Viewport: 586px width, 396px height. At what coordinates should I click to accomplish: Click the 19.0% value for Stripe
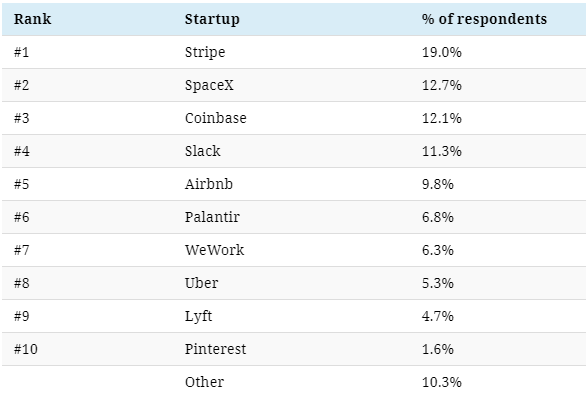pyautogui.click(x=442, y=52)
